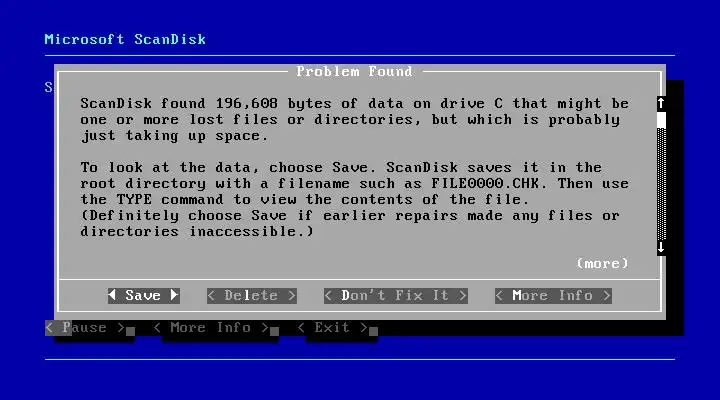
Task: Click More Info in the background ScanDisk window
Action: 211,328
